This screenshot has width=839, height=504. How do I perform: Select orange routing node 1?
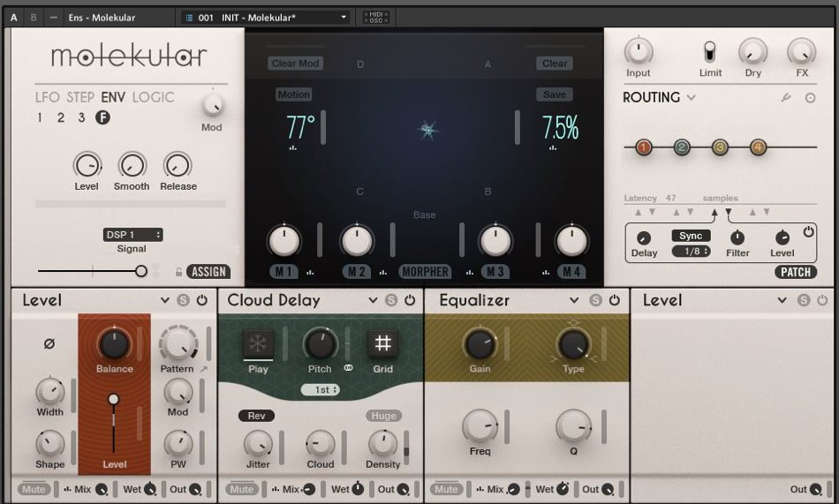pyautogui.click(x=643, y=147)
